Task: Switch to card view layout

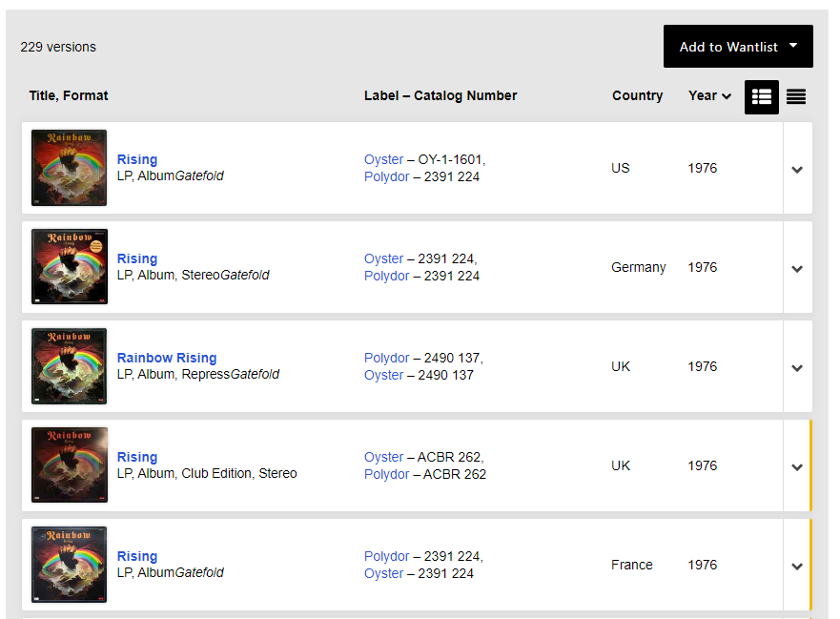Action: [761, 96]
